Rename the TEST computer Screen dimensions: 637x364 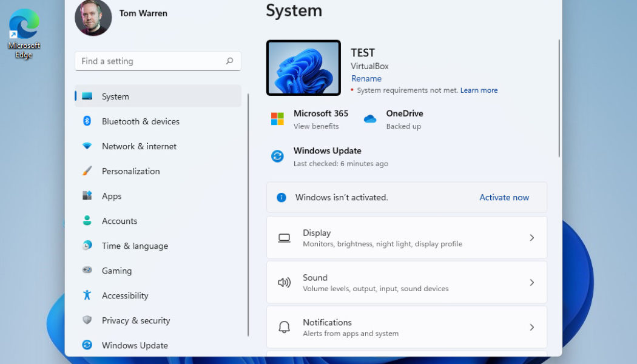(x=366, y=78)
